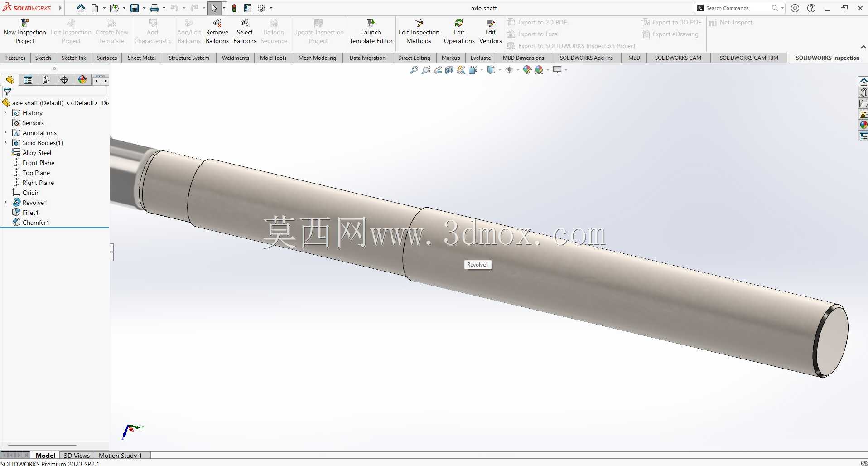Open the FeatureManager Design Tree tab

10,80
